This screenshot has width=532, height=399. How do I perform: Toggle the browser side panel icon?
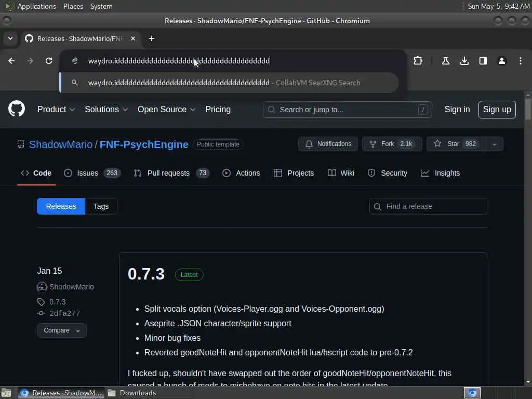pyautogui.click(x=483, y=61)
